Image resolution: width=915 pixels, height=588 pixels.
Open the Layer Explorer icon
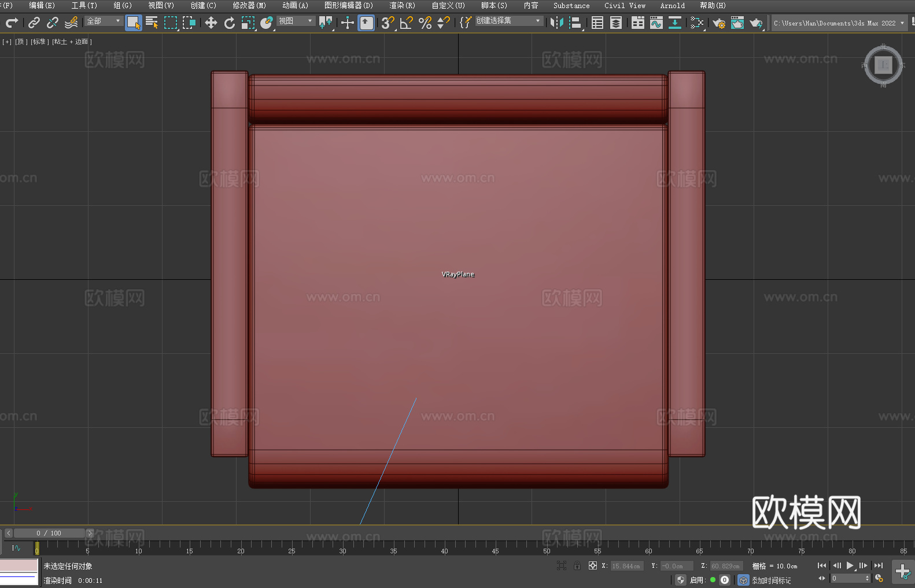coord(616,23)
